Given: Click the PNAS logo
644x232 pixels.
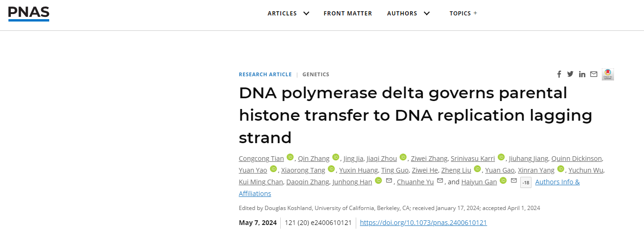Looking at the screenshot, I should tap(29, 13).
